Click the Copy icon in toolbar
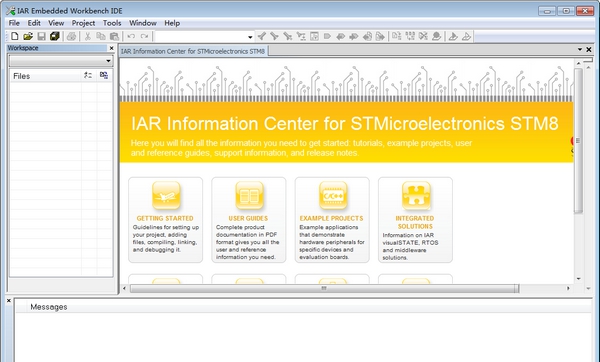The height and width of the screenshot is (362, 600). click(x=101, y=36)
